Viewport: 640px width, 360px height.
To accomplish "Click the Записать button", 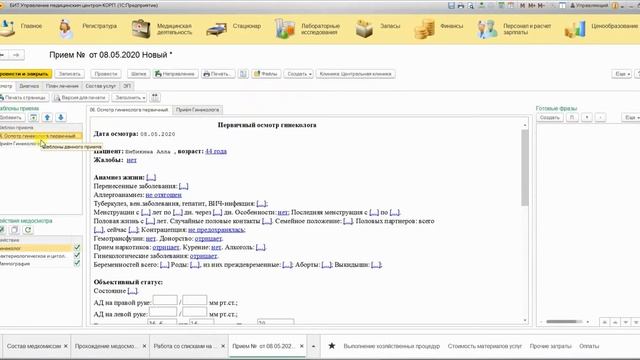I will pyautogui.click(x=69, y=74).
